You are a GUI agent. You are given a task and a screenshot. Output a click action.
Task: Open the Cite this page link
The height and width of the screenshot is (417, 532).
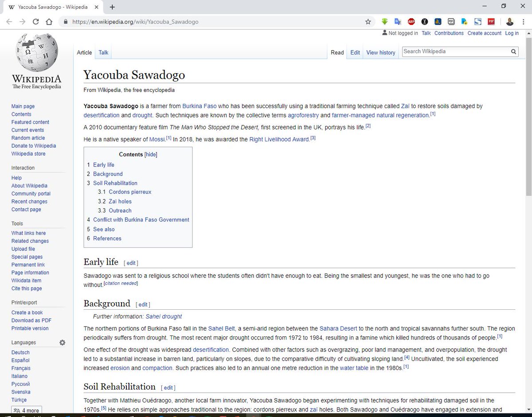(27, 288)
